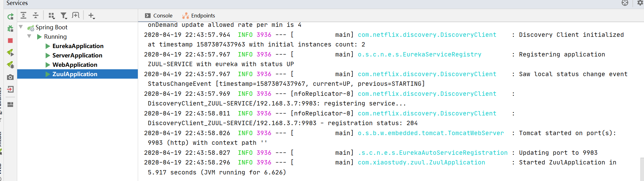Select EurekaApplication in services tree
This screenshot has height=181, width=644.
(78, 46)
